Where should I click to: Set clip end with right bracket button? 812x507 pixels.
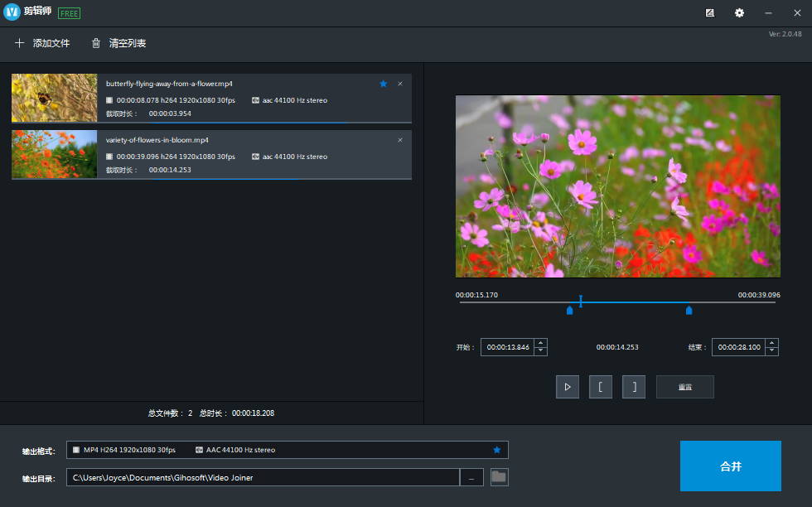(x=634, y=387)
